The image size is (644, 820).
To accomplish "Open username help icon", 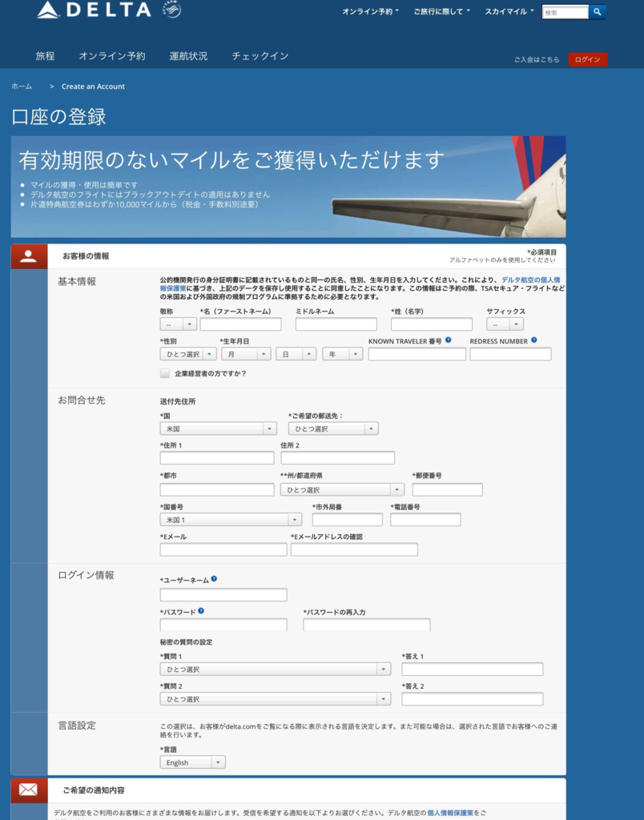I will pyautogui.click(x=214, y=579).
